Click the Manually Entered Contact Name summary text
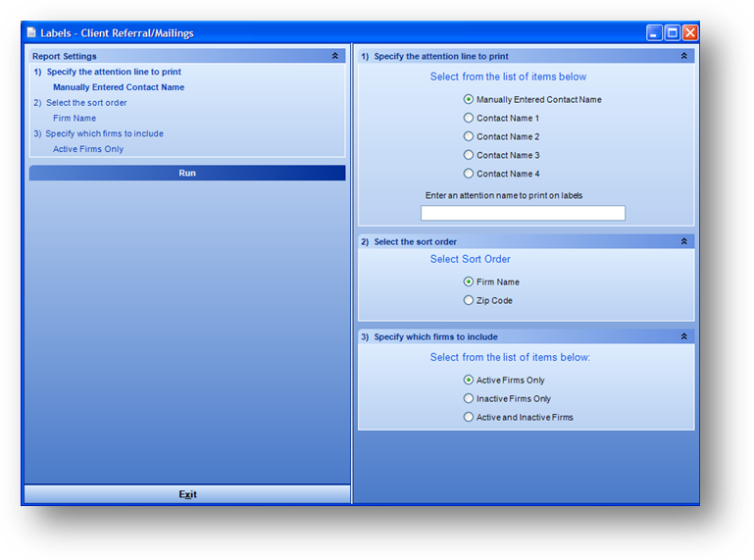Screen dimensions: 754x560 coord(119,87)
